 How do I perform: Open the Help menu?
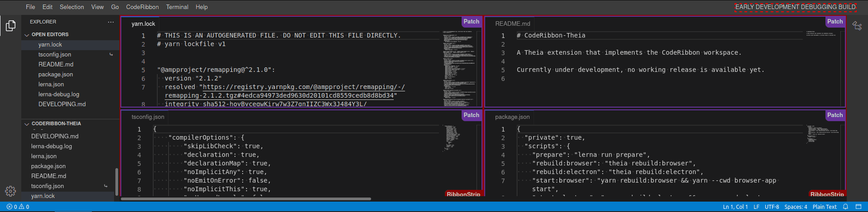pos(202,7)
